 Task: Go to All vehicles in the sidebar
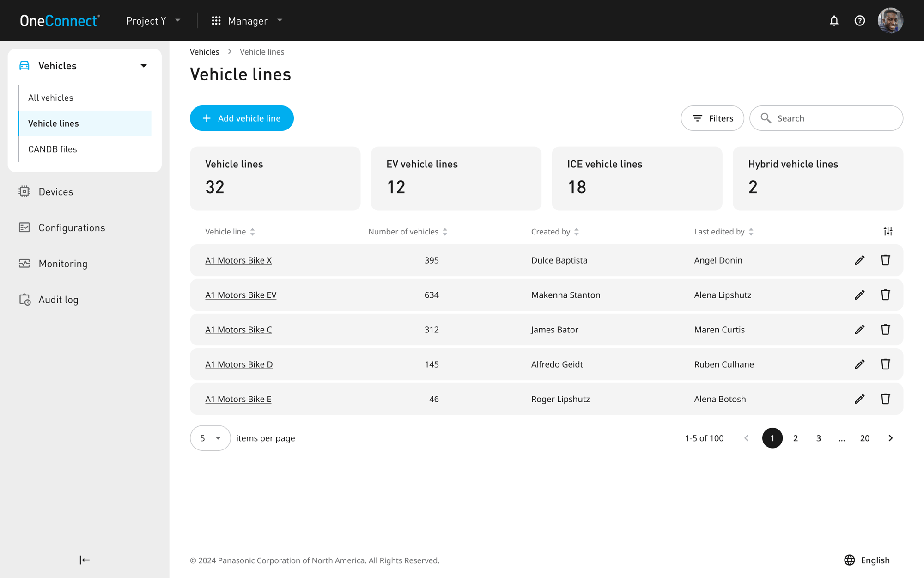pos(51,98)
